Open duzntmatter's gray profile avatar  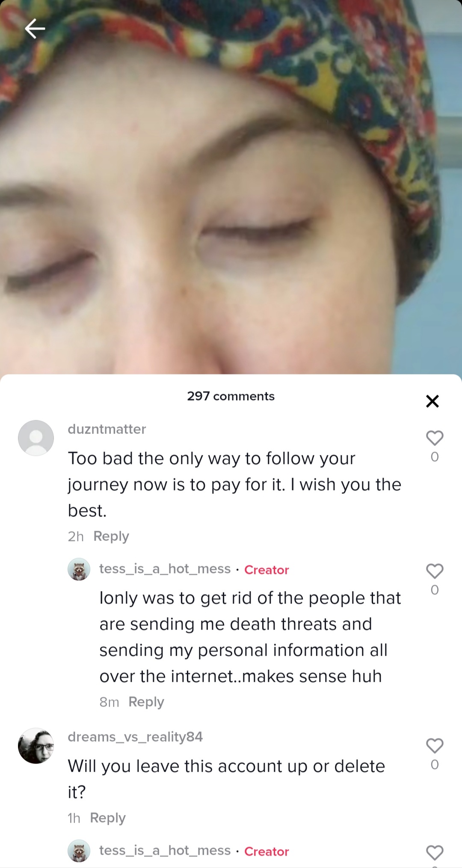point(36,438)
